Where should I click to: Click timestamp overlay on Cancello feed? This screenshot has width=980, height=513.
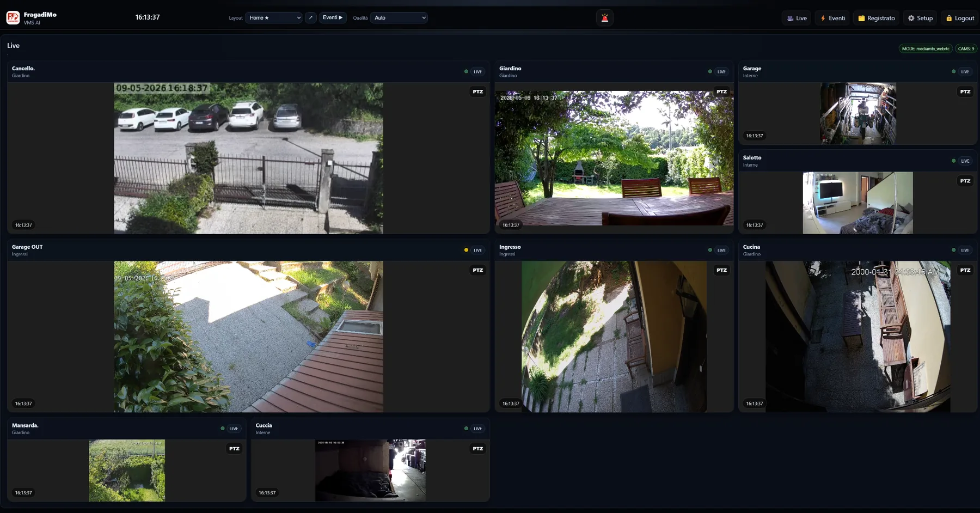[23, 225]
